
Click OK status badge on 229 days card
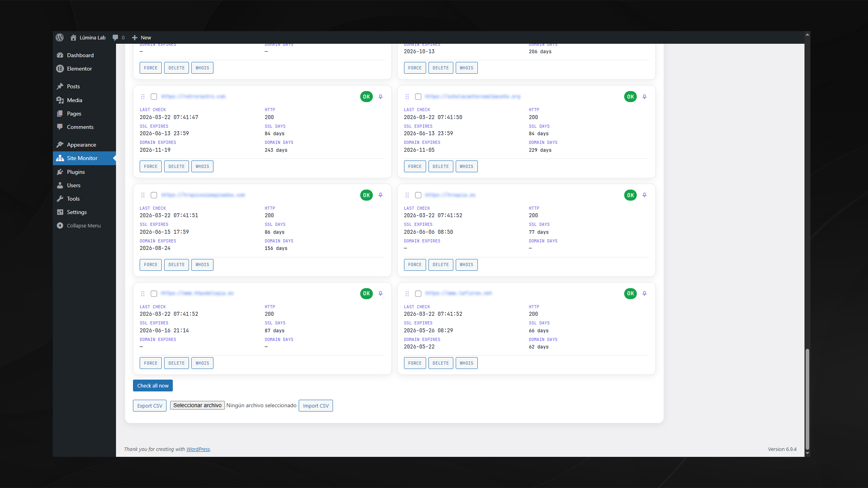(630, 97)
